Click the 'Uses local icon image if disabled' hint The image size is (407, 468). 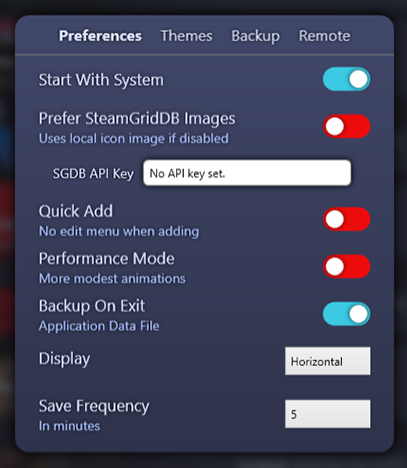click(134, 138)
